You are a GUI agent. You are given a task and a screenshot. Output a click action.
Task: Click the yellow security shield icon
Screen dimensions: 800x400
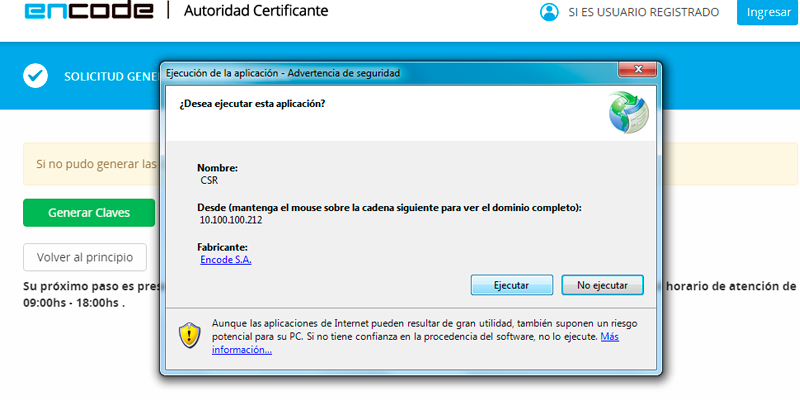[190, 334]
